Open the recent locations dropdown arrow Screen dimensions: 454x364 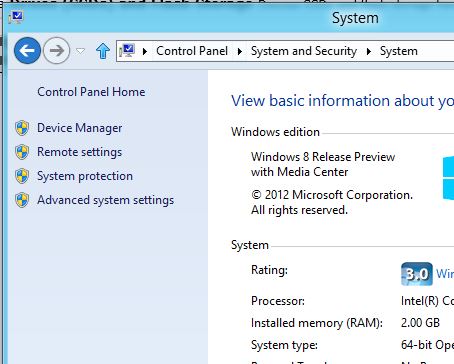tap(80, 51)
